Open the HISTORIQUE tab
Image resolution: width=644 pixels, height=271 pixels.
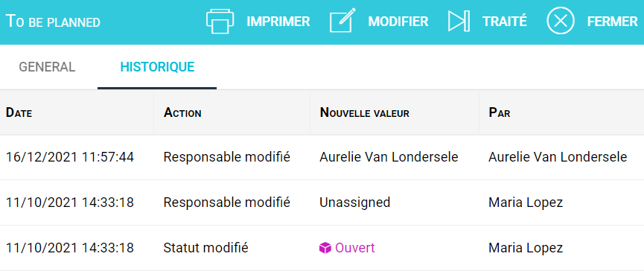coord(157,67)
